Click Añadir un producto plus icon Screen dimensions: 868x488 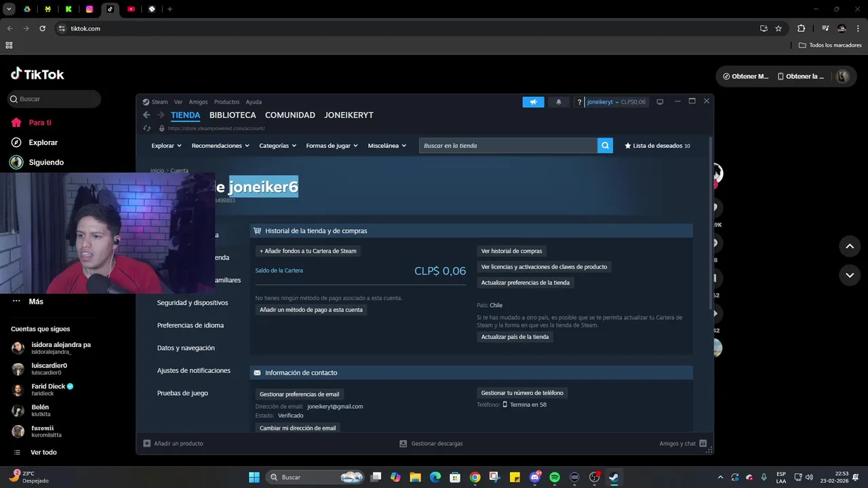[147, 443]
